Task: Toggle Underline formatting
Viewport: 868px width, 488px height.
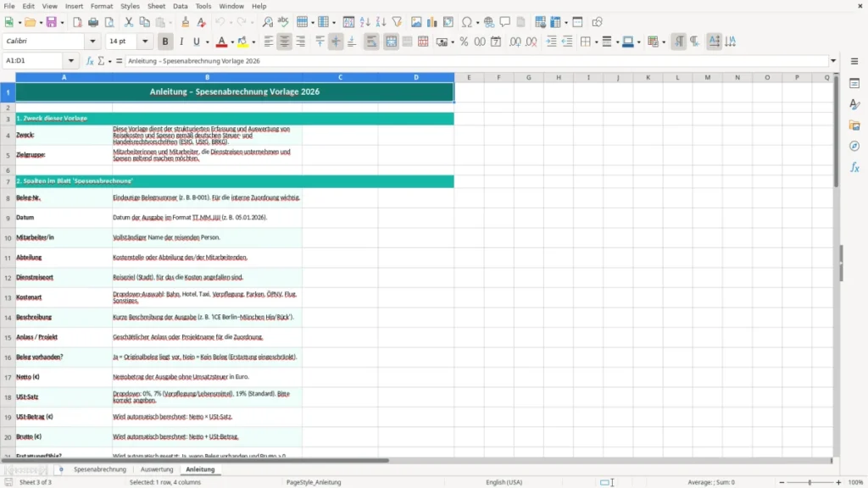Action: (197, 42)
